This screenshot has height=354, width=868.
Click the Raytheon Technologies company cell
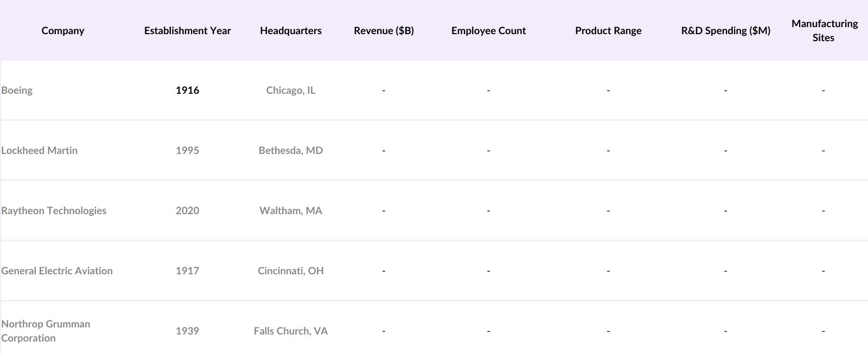54,211
